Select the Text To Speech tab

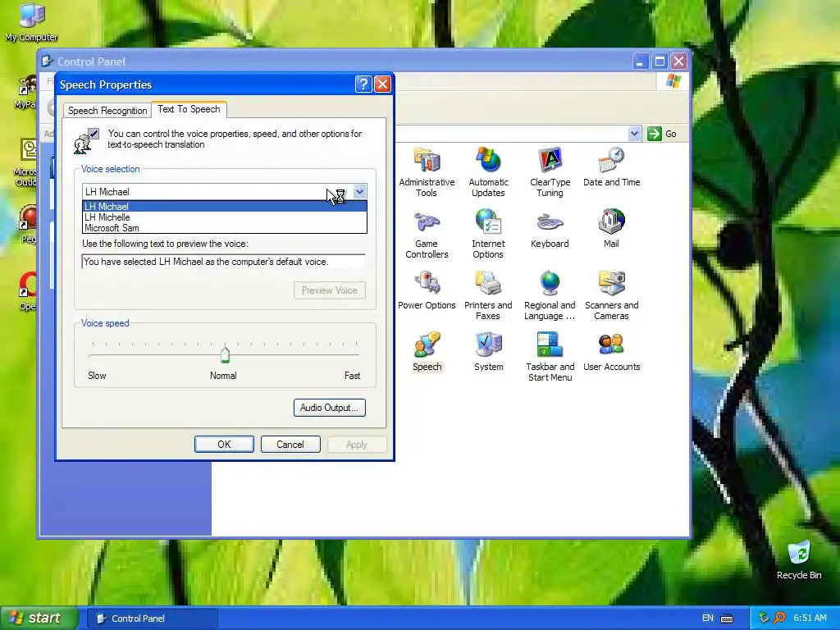click(x=189, y=109)
